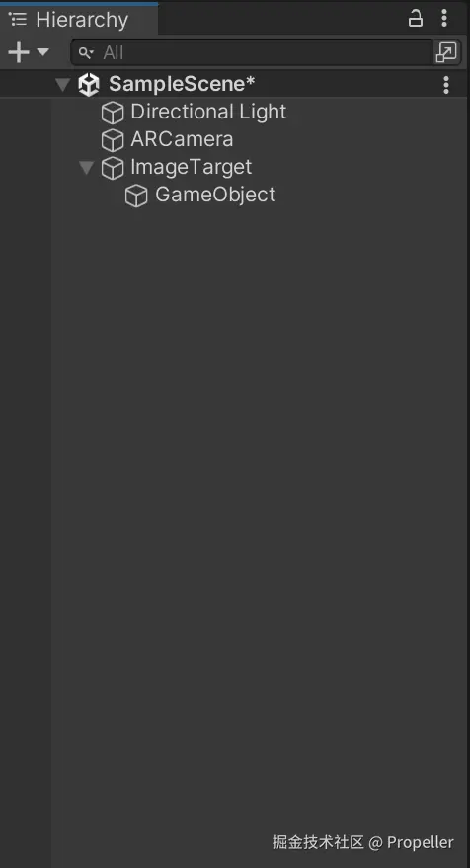Select the child GameObject entry
The height and width of the screenshot is (868, 470).
(x=215, y=195)
